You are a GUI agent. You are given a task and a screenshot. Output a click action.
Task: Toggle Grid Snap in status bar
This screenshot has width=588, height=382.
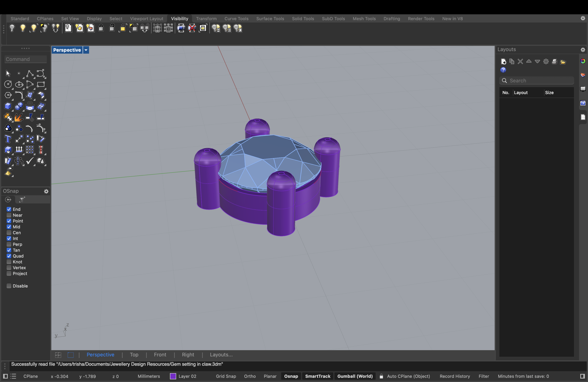[226, 376]
